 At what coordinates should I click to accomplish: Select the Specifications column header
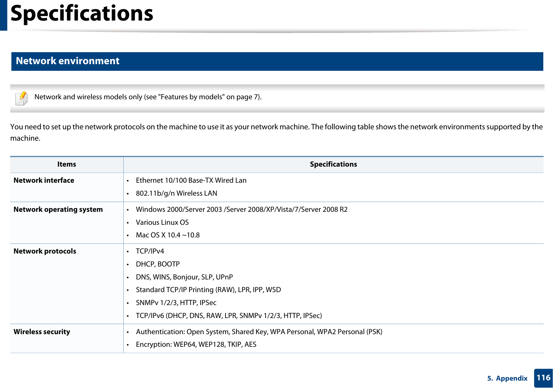pos(333,164)
